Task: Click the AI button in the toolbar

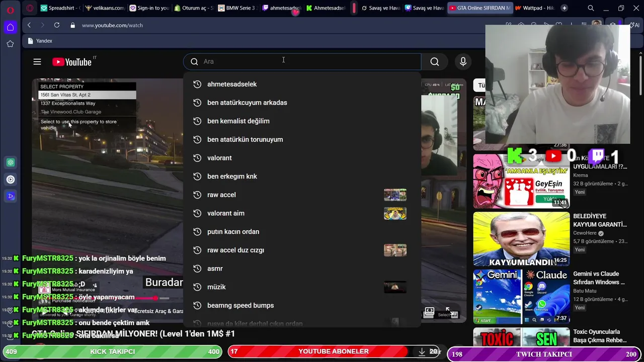Action: (635, 25)
